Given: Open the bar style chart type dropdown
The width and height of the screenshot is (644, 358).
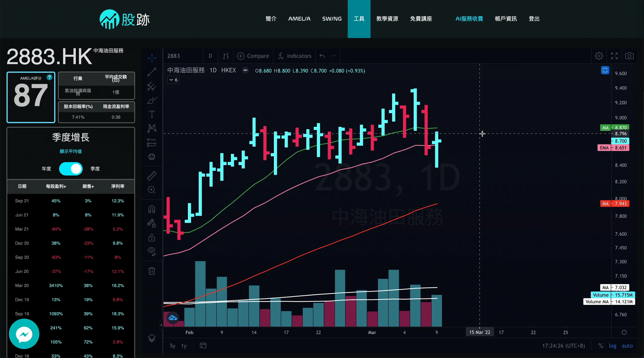Looking at the screenshot, I should (x=226, y=56).
